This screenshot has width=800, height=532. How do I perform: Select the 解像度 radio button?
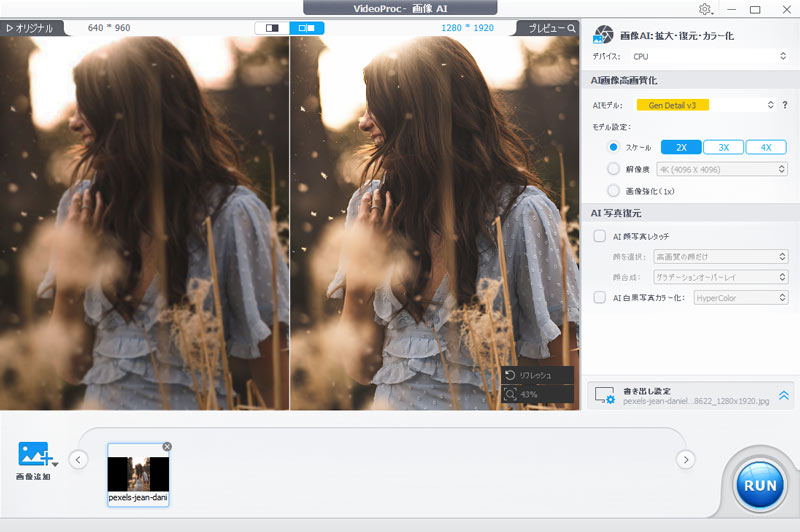coord(613,169)
